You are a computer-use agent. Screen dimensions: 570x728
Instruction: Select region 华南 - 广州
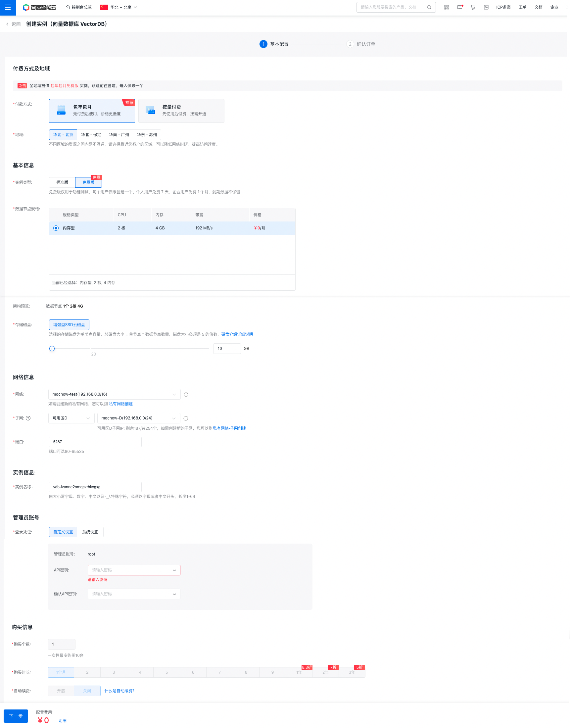click(119, 135)
